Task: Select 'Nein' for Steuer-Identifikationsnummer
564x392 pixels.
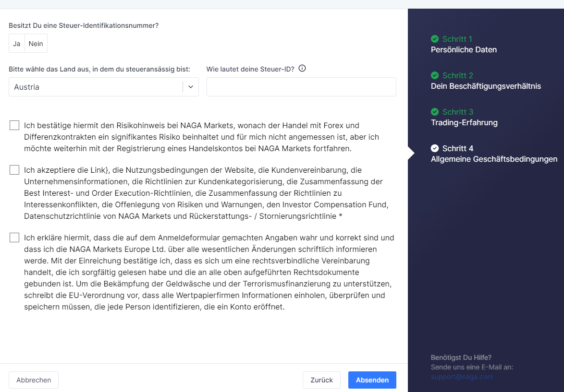Action: [36, 44]
